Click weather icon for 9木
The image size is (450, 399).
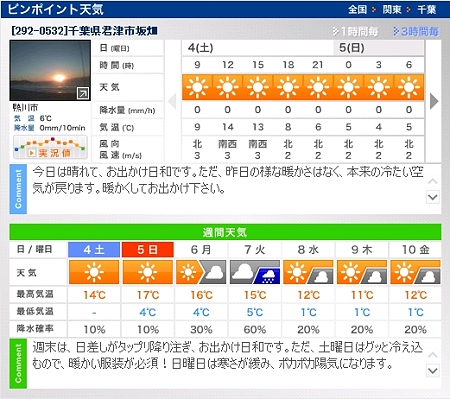[362, 272]
